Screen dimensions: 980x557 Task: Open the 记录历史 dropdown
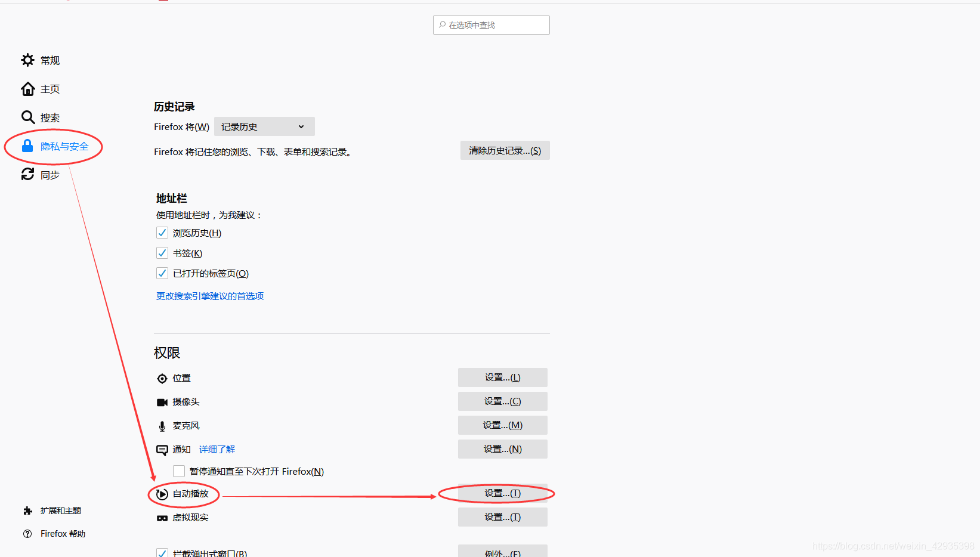click(264, 126)
